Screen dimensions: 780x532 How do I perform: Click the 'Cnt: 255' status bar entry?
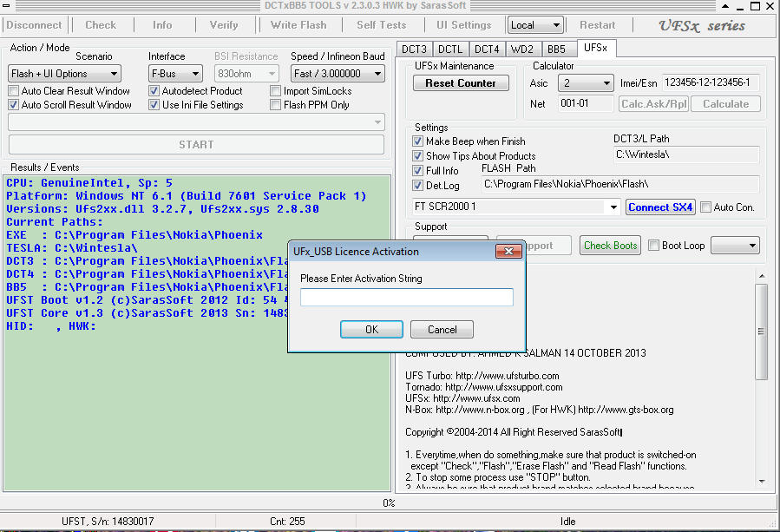(x=287, y=522)
